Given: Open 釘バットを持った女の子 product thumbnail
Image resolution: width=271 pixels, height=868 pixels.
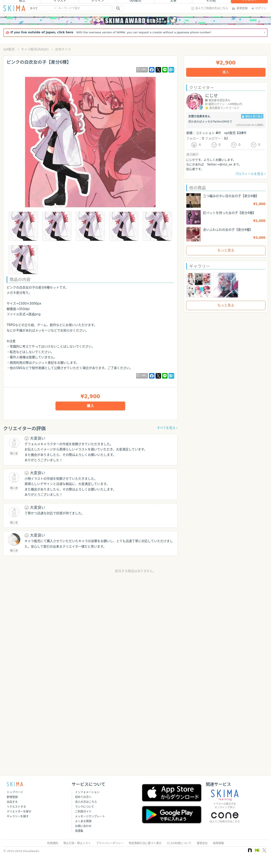Looking at the screenshot, I should [193, 217].
